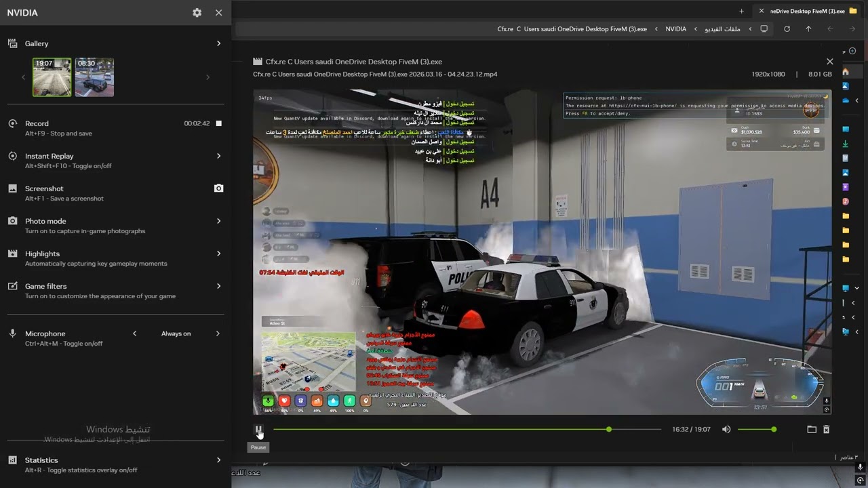Show previous gallery items arrow
The image size is (868, 488).
(23, 77)
